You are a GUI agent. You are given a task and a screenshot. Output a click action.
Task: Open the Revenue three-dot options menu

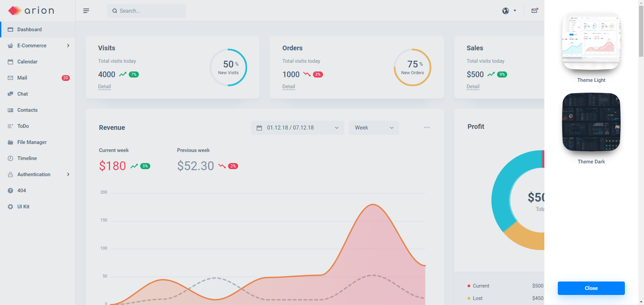pyautogui.click(x=427, y=128)
